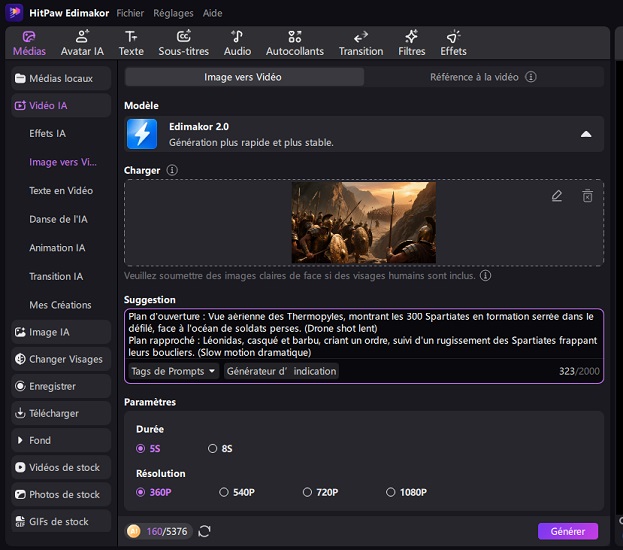Image resolution: width=623 pixels, height=550 pixels.
Task: Delete the uploaded image with trash icon
Action: coord(587,196)
